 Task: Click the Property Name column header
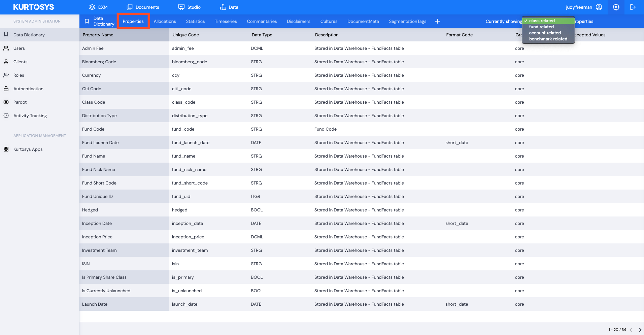(x=98, y=35)
